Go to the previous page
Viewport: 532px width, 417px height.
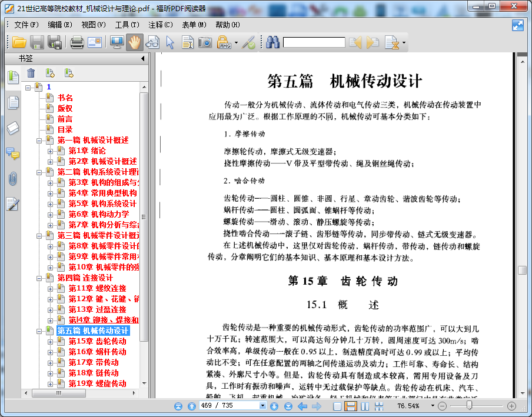(x=192, y=406)
